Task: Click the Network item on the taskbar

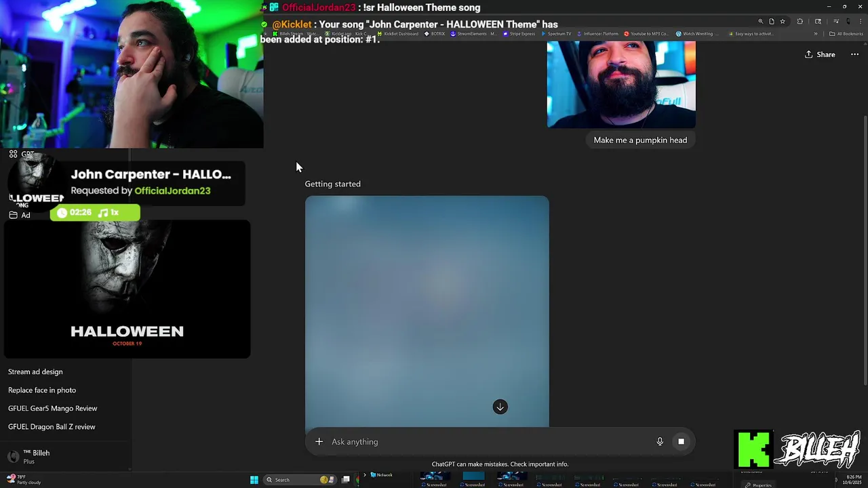Action: point(381,475)
